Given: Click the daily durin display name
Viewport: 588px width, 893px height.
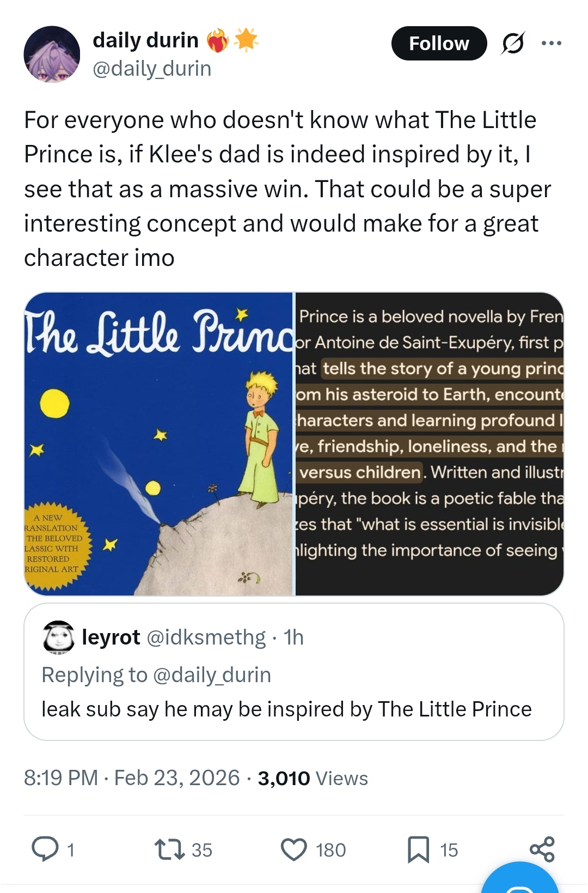Looking at the screenshot, I should (x=145, y=40).
